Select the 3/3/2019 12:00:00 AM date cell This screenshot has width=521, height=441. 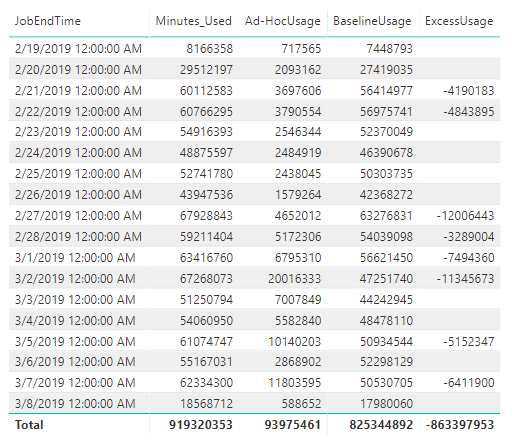[x=75, y=300]
